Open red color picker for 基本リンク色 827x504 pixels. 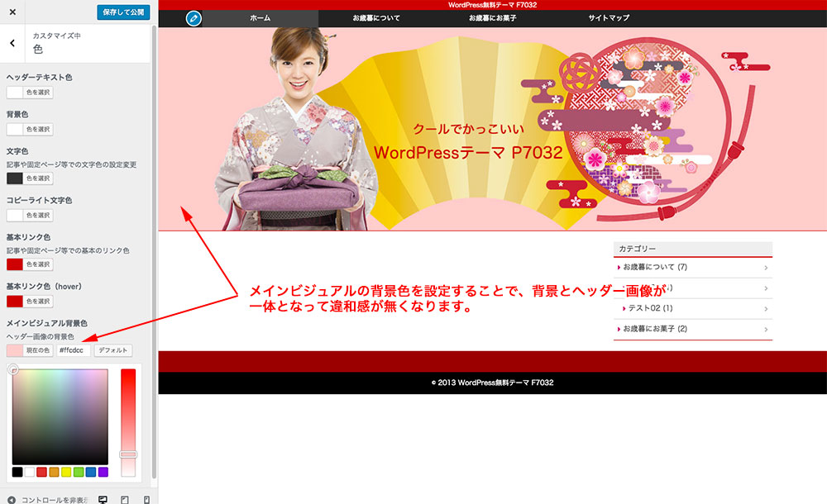tap(30, 264)
